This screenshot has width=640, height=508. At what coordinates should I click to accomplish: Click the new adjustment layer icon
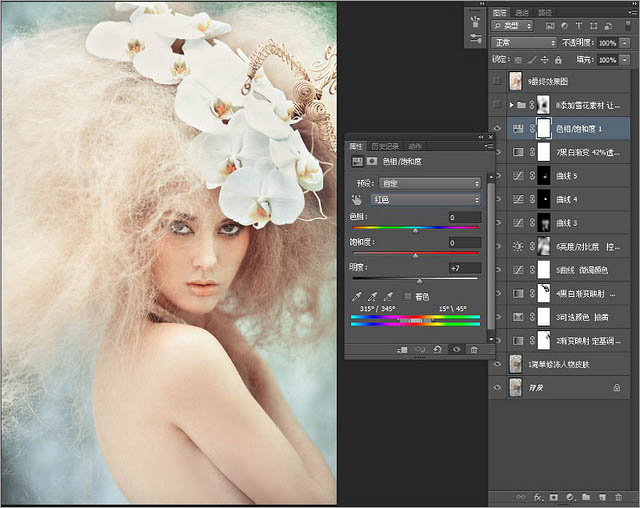[569, 496]
